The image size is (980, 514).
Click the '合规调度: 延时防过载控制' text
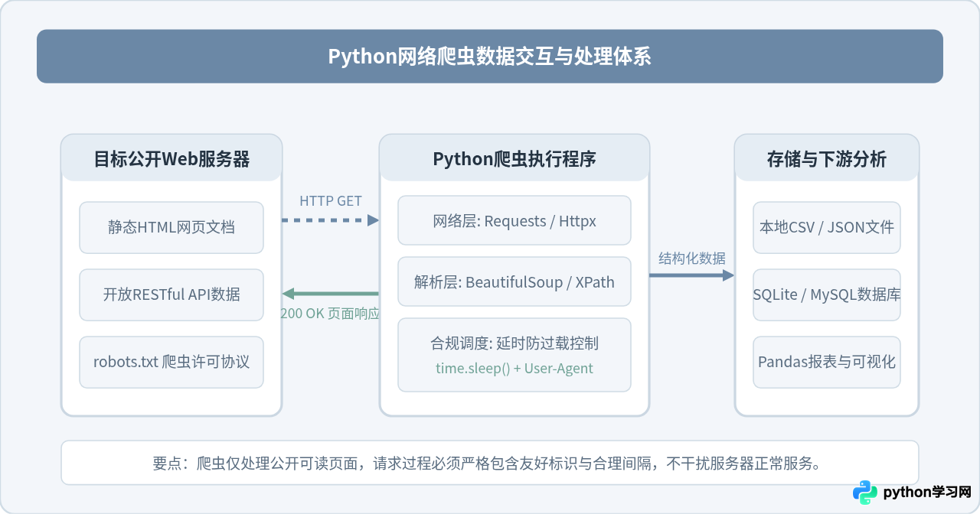click(x=514, y=343)
